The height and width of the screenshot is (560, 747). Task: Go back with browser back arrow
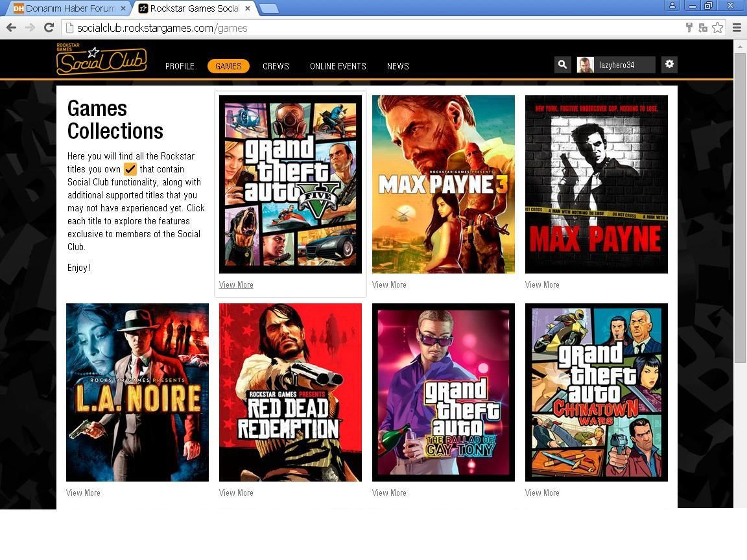tap(12, 28)
